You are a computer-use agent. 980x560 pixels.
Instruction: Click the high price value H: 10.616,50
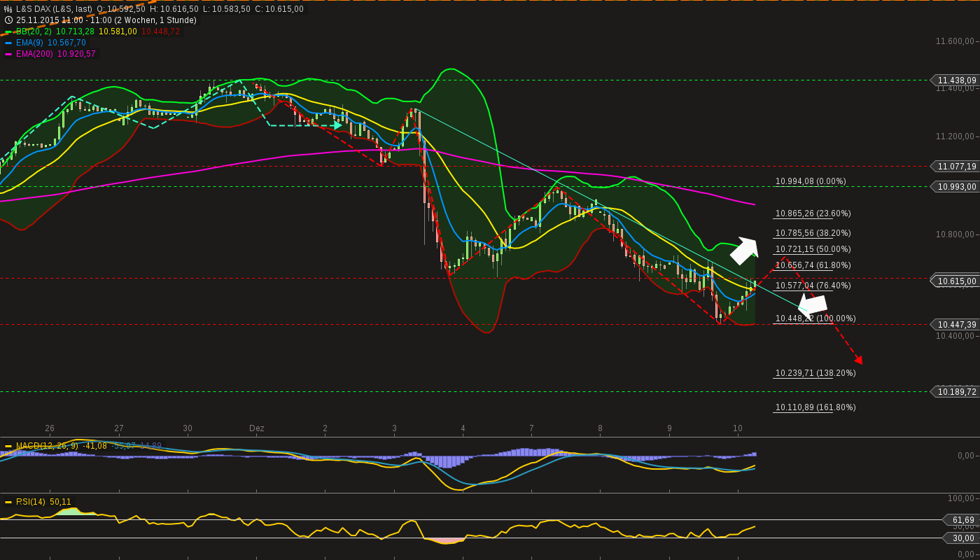point(174,9)
